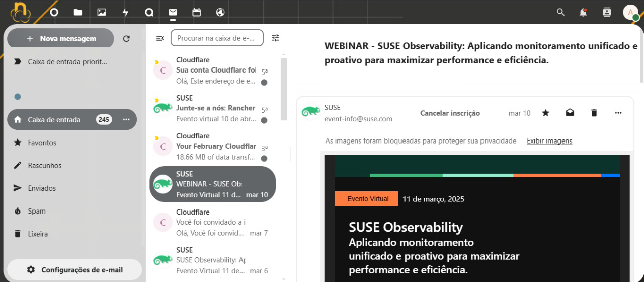Delete the open message trash icon
The image size is (644, 282).
[594, 113]
